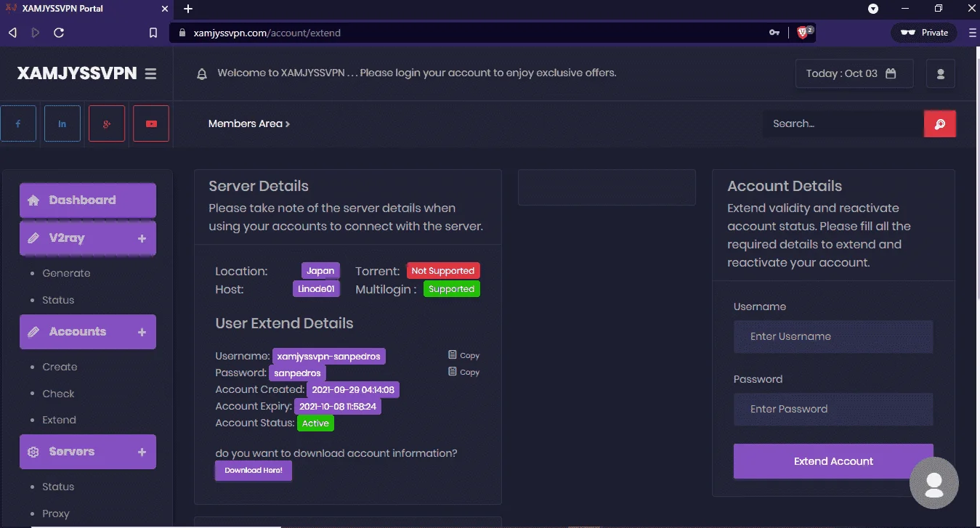Open Accounts Check link
The width and height of the screenshot is (980, 528).
(x=58, y=394)
